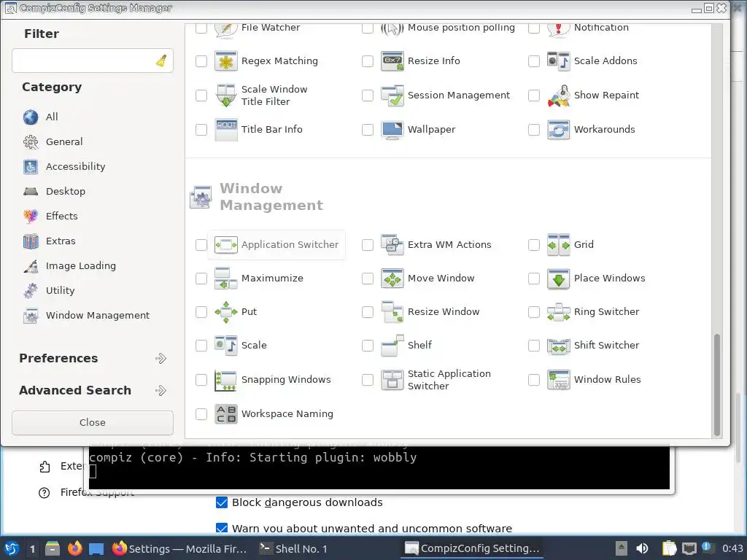Image resolution: width=747 pixels, height=560 pixels.
Task: Enable the Grid checkbox
Action: click(x=533, y=245)
